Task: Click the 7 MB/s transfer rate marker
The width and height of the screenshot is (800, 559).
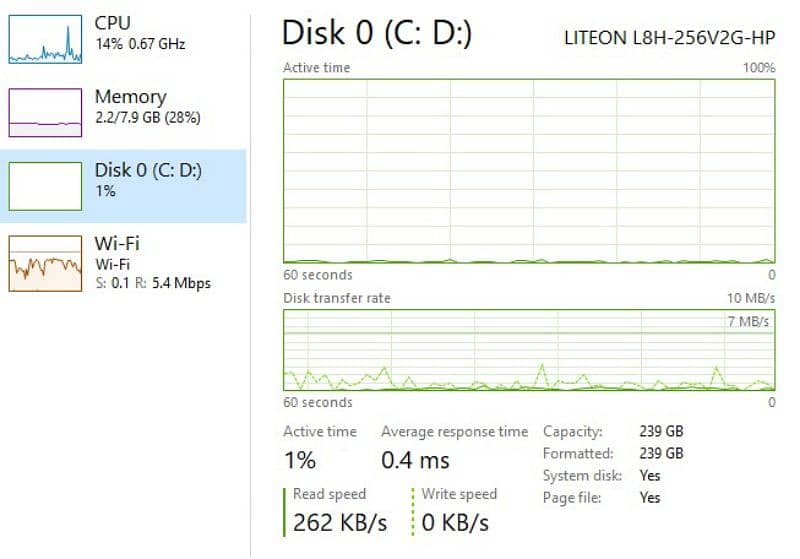Action: tap(749, 321)
